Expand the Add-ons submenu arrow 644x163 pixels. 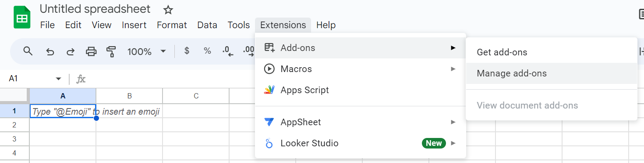tap(453, 48)
